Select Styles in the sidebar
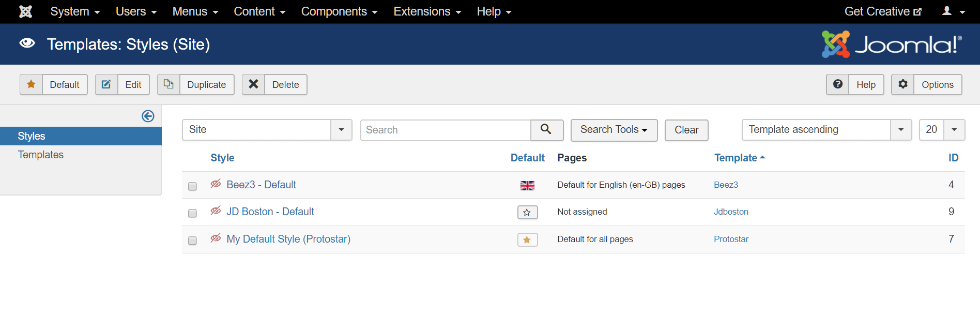 pos(81,136)
